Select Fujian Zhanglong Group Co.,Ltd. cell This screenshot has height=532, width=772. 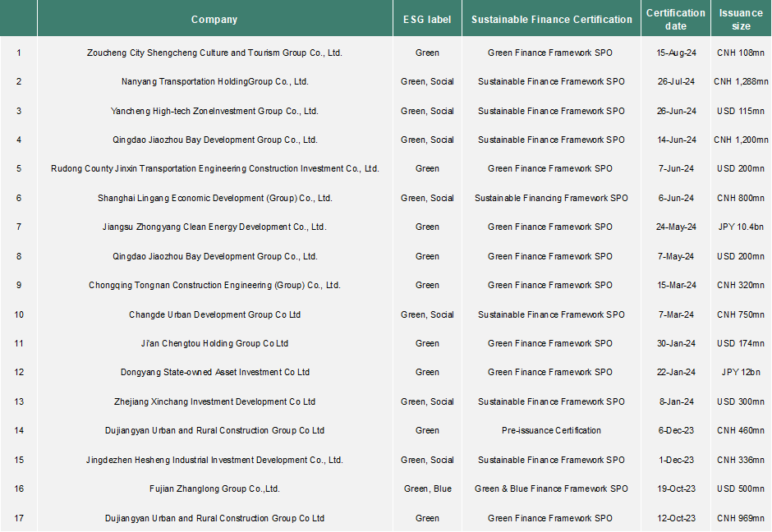[214, 488]
